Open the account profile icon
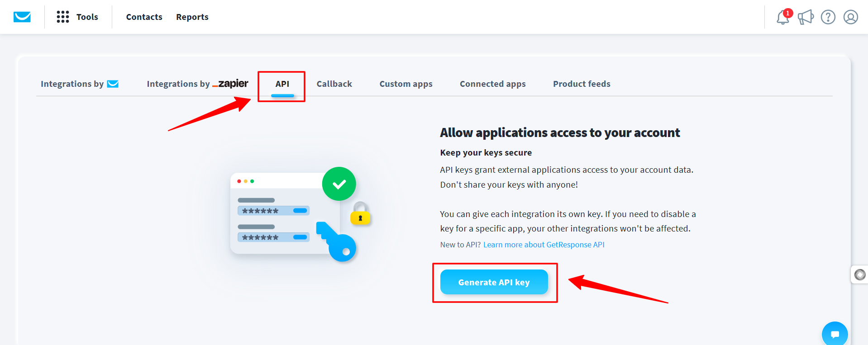Viewport: 868px width, 345px height. [x=851, y=17]
